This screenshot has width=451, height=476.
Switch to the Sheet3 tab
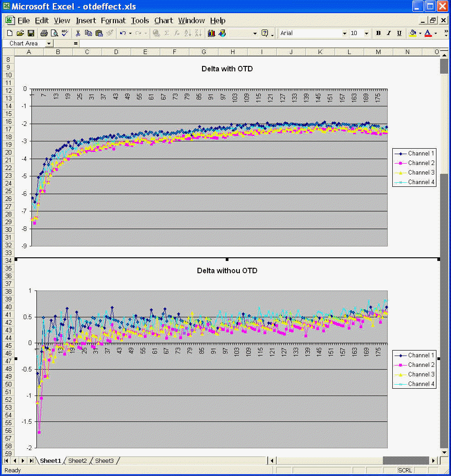[104, 461]
